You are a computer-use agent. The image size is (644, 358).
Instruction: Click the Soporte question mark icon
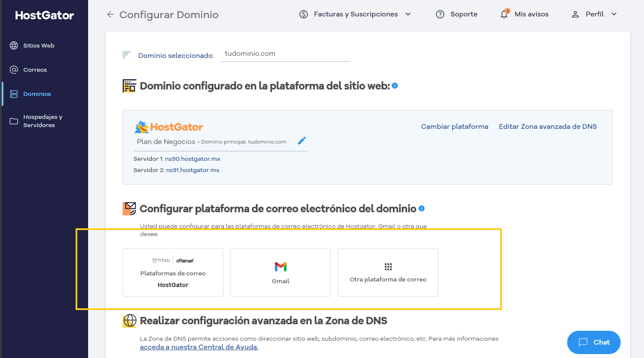point(440,14)
